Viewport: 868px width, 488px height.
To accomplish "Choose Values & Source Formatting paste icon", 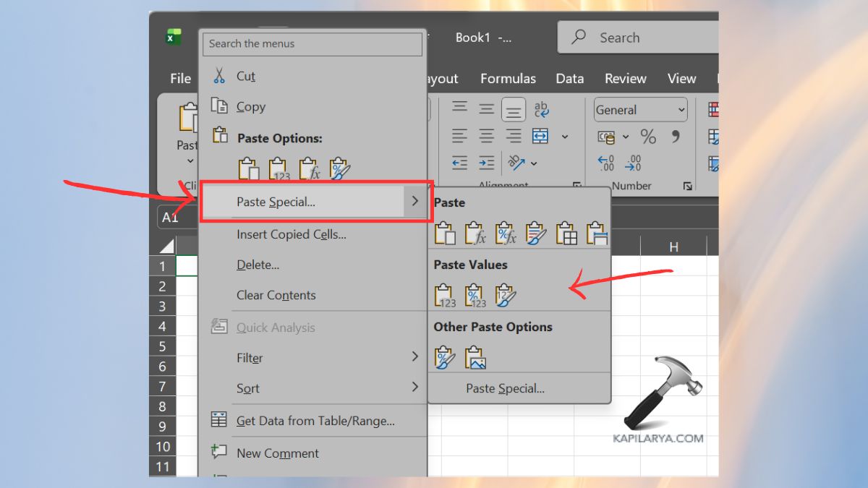I will pos(505,296).
